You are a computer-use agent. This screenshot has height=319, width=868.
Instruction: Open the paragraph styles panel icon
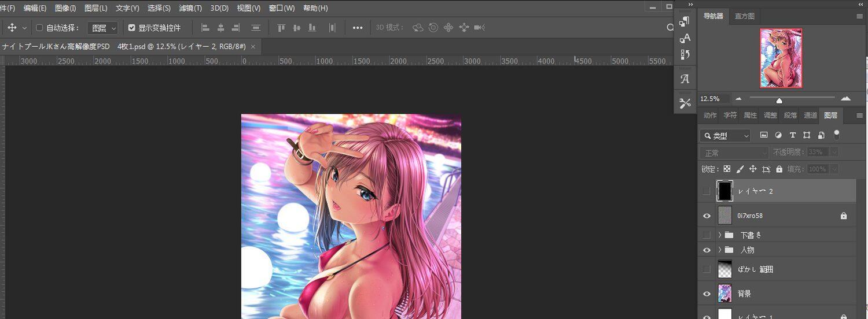point(685,21)
